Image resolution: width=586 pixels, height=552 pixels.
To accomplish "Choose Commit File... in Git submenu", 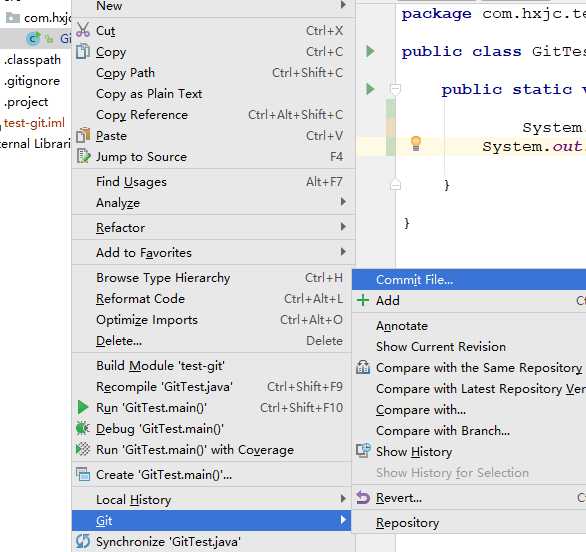I will click(x=469, y=280).
